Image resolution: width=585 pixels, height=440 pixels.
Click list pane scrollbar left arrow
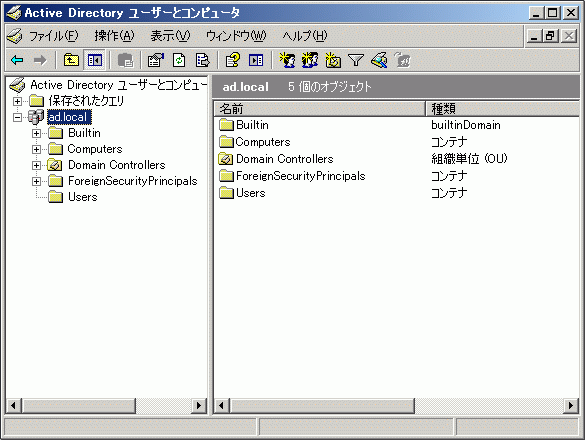pos(222,406)
